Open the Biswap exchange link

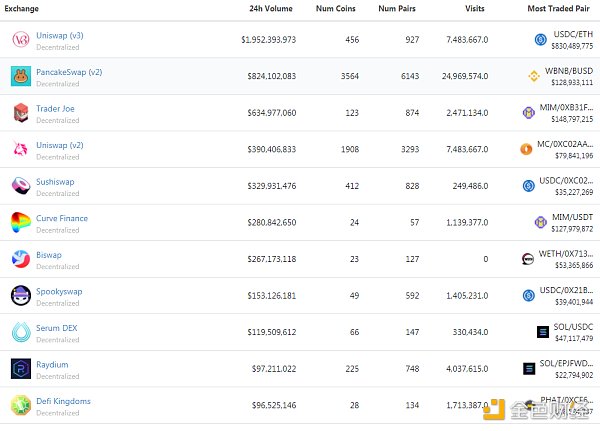[49, 255]
